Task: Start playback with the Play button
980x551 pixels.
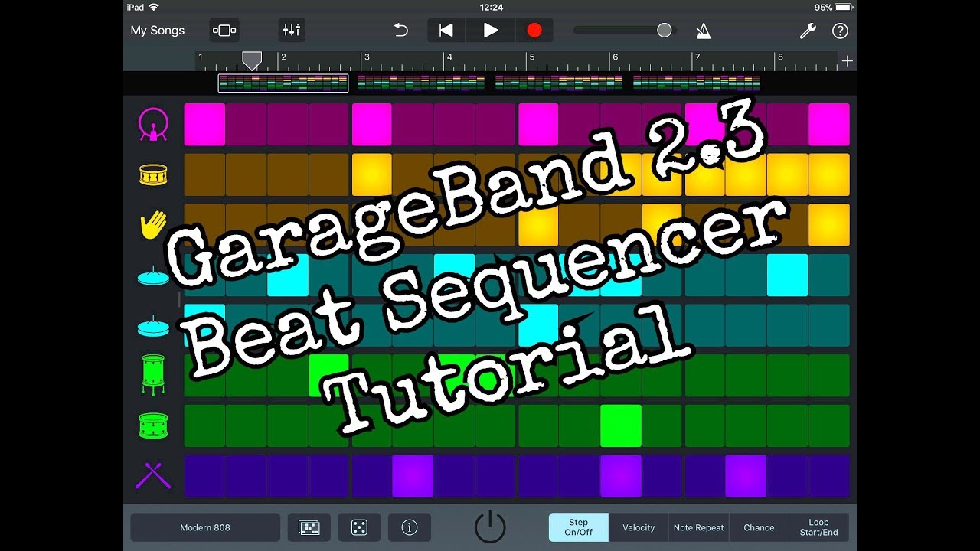Action: [x=491, y=31]
